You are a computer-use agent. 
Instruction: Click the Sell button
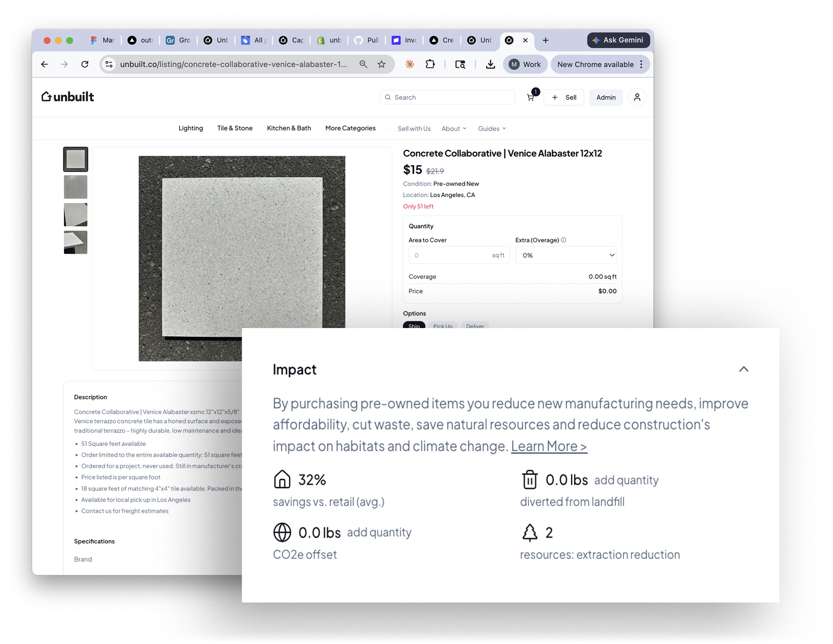[x=564, y=97]
